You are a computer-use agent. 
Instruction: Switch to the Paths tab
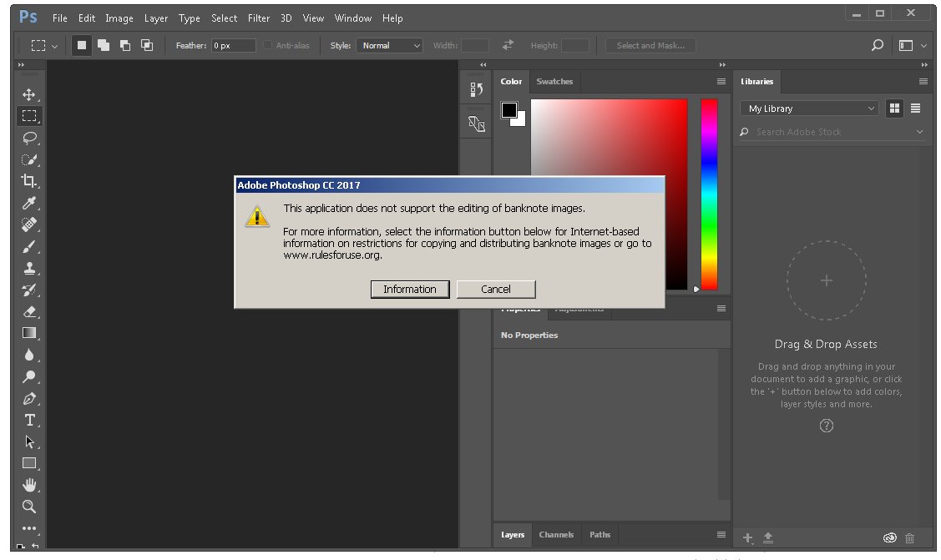(600, 534)
